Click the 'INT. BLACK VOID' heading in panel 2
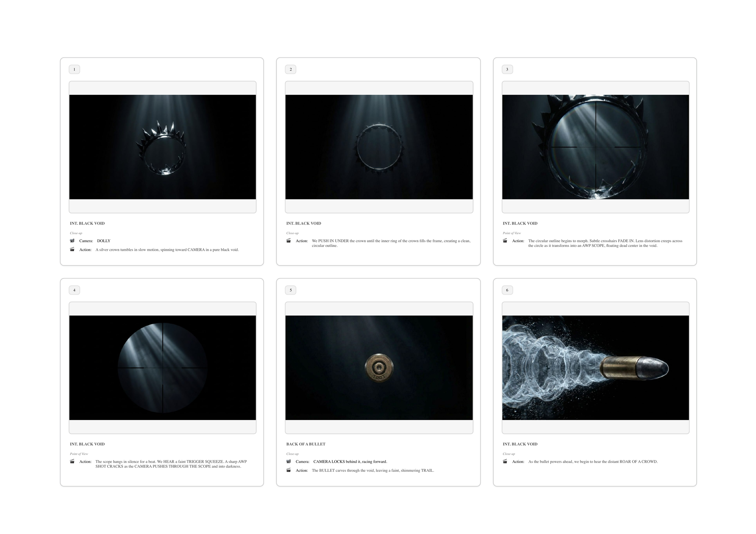Screen dimensions: 756x534 pyautogui.click(x=304, y=223)
